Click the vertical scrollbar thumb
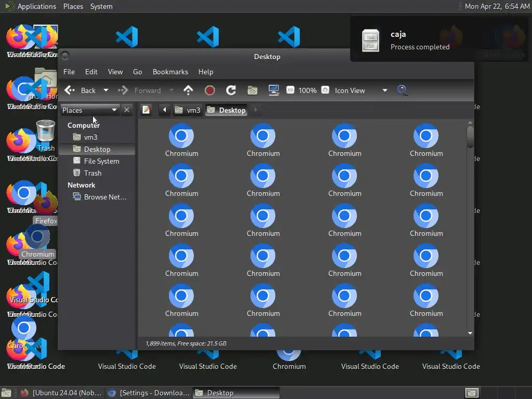Viewport: 532px width, 399px height. tap(470, 137)
